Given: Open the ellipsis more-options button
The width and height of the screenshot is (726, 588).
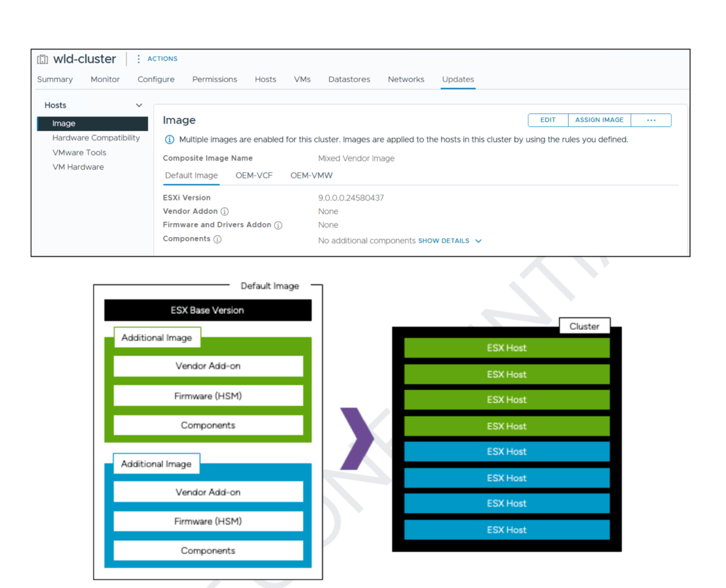Looking at the screenshot, I should (x=651, y=120).
